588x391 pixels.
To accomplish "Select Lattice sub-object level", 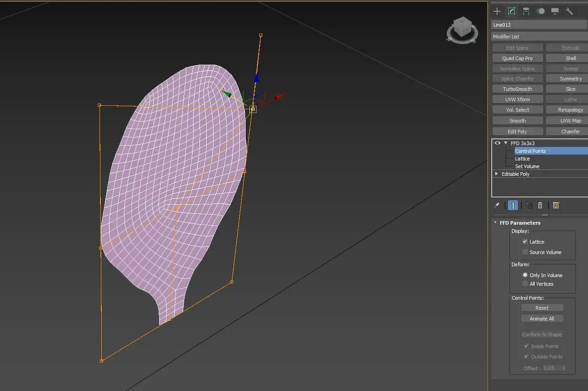I will [x=522, y=158].
